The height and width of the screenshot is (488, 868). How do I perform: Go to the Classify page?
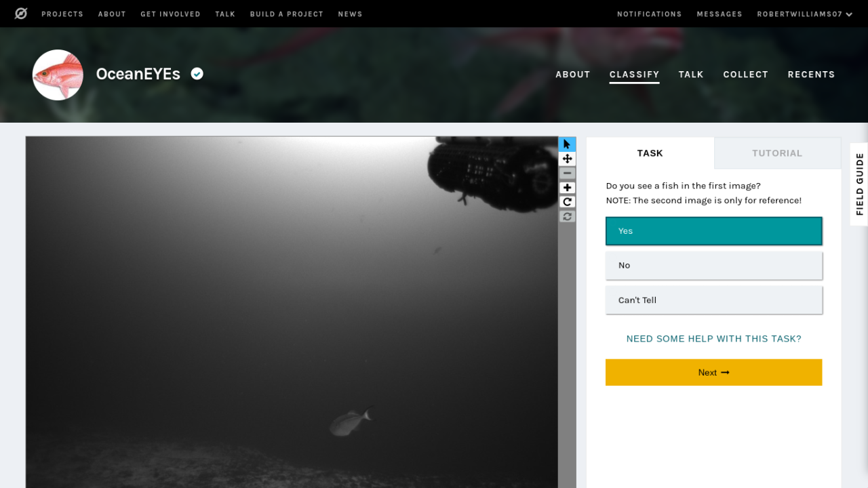pyautogui.click(x=634, y=75)
